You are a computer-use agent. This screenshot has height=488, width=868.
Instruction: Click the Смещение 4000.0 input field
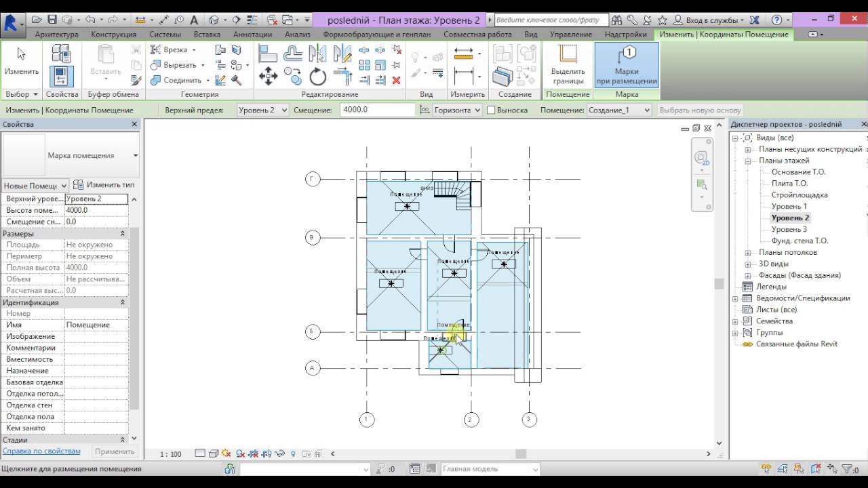click(x=378, y=110)
